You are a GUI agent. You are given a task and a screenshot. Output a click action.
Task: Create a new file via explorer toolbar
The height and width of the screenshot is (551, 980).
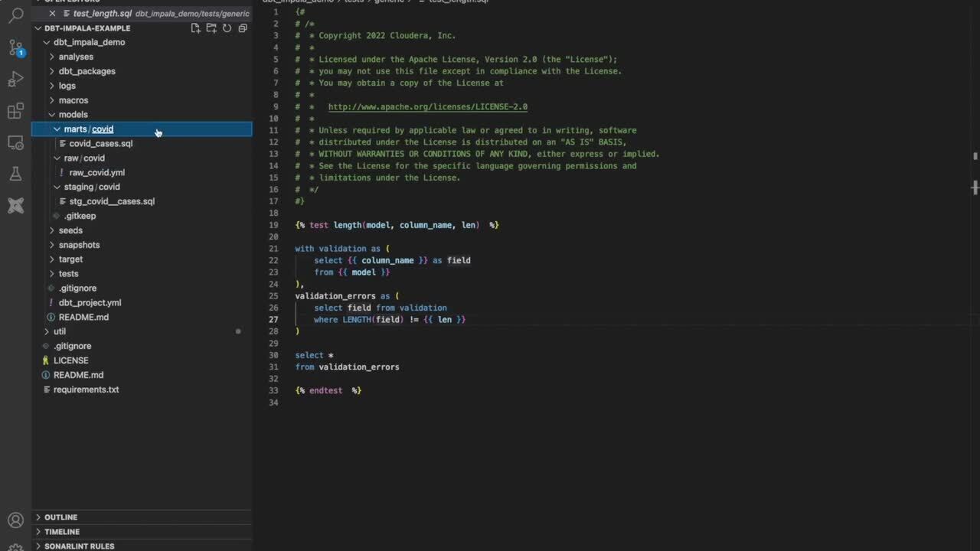[195, 28]
